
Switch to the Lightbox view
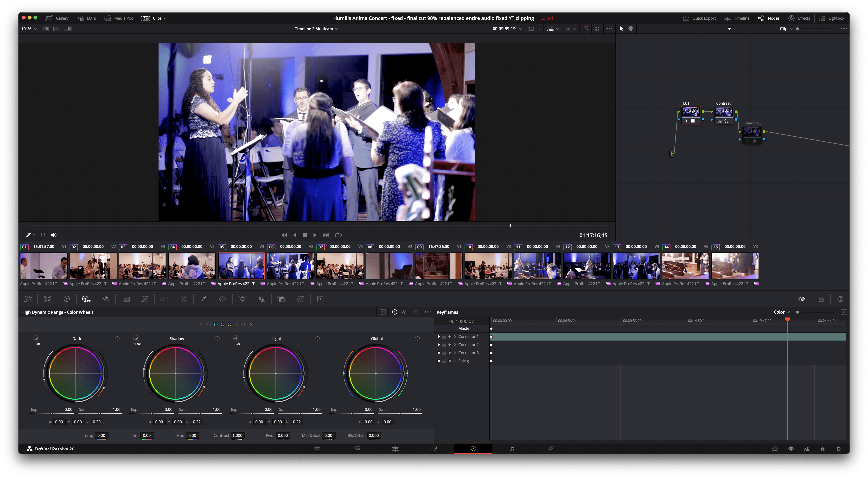coord(831,18)
